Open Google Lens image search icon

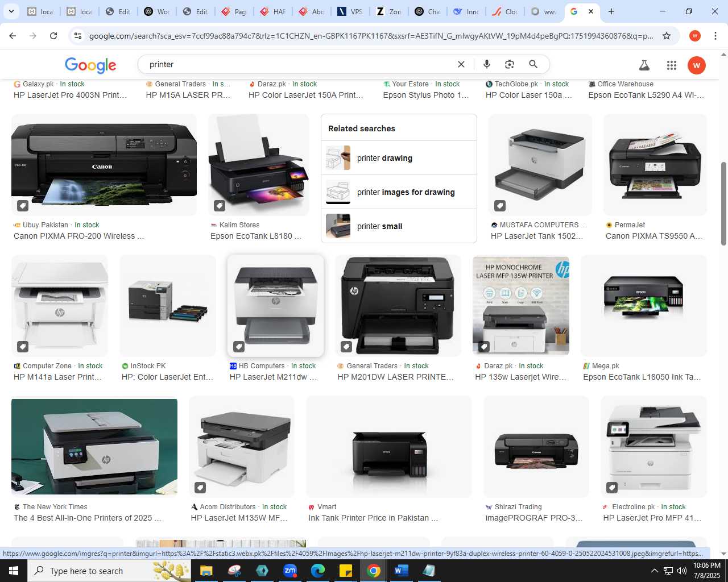[x=510, y=64]
